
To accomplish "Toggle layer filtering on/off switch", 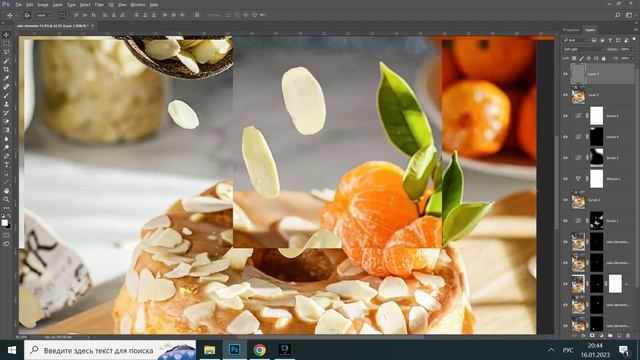I will pyautogui.click(x=634, y=40).
